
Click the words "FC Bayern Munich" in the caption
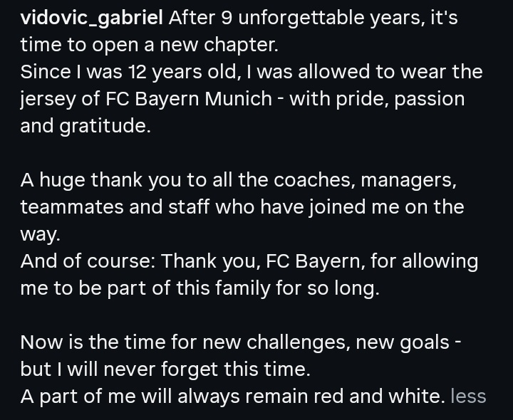point(188,99)
